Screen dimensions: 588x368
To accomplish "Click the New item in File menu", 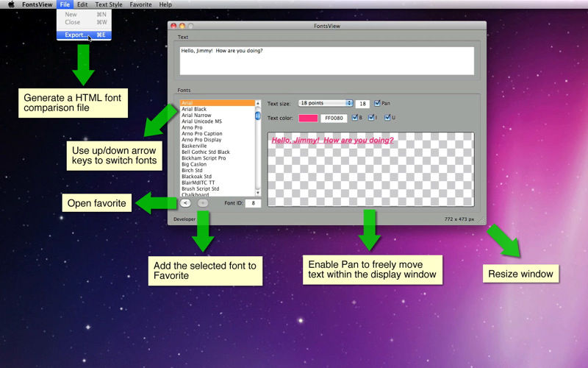I will 84,14.
